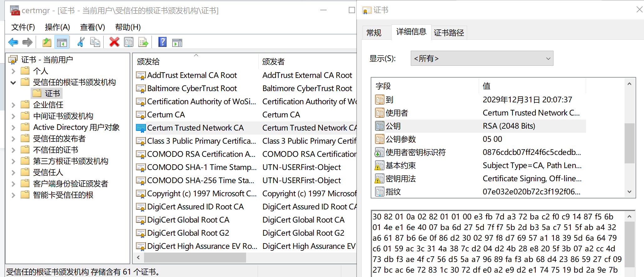Image resolution: width=644 pixels, height=277 pixels.
Task: Open the 帮助(H) menu
Action: tap(128, 27)
